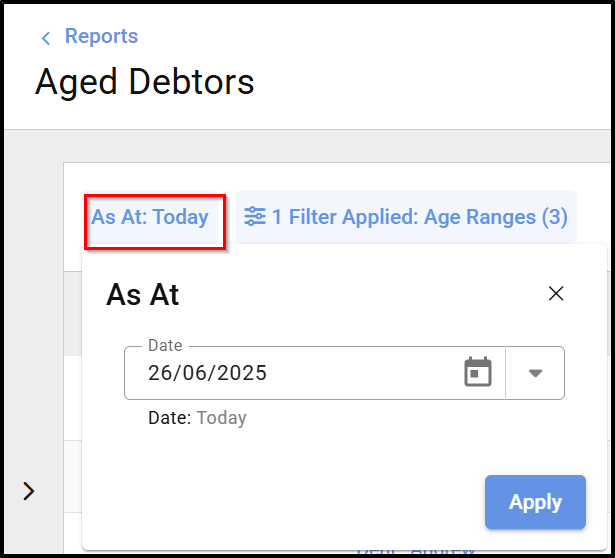Click the grey Today value under date field

[x=221, y=418]
